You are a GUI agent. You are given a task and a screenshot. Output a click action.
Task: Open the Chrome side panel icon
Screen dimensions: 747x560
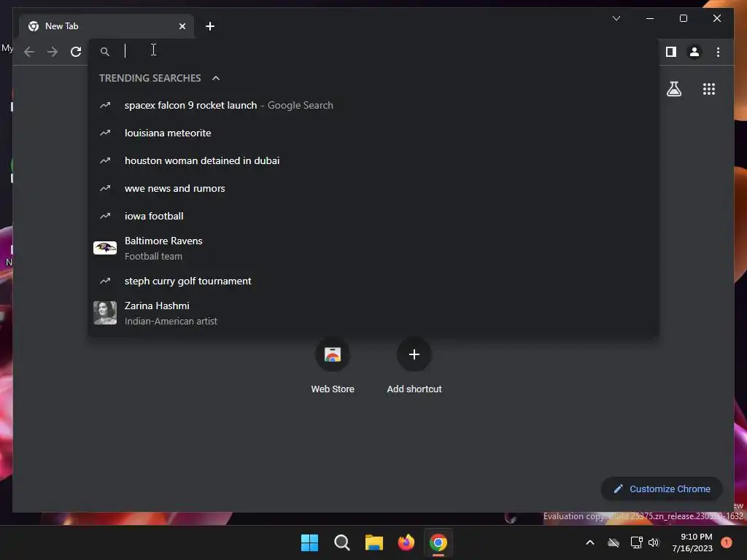point(671,52)
